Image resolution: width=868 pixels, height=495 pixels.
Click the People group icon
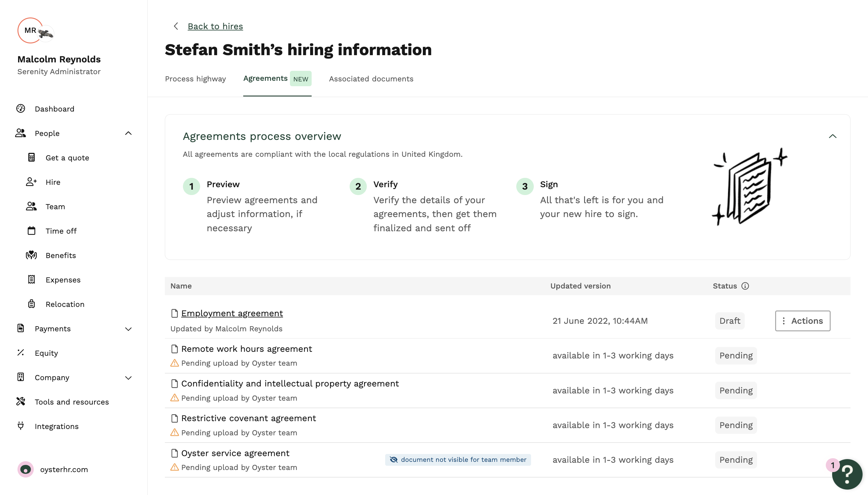(x=21, y=133)
